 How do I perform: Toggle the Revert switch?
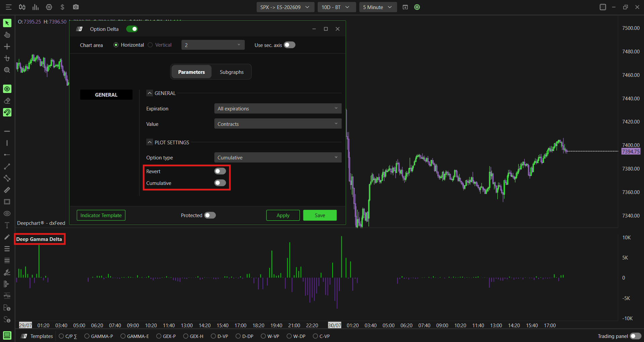220,171
